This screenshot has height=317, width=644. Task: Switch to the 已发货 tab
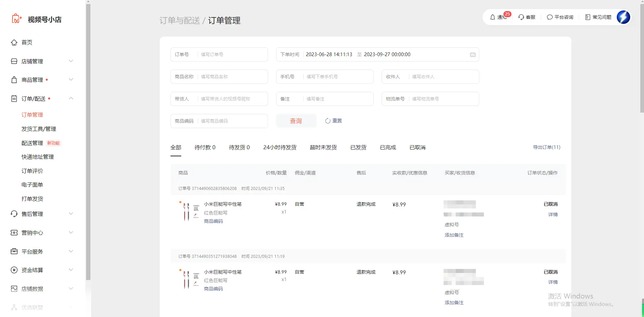coord(358,148)
